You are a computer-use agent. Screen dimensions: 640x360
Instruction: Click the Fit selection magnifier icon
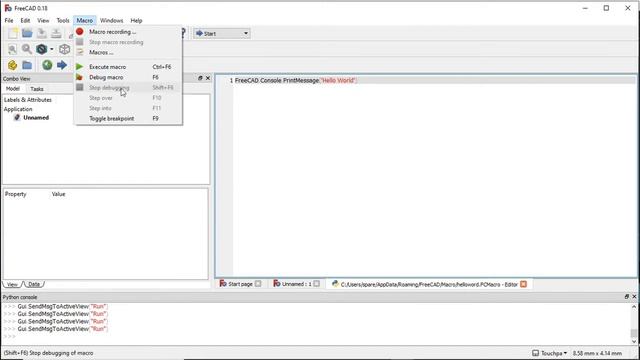tap(27, 49)
